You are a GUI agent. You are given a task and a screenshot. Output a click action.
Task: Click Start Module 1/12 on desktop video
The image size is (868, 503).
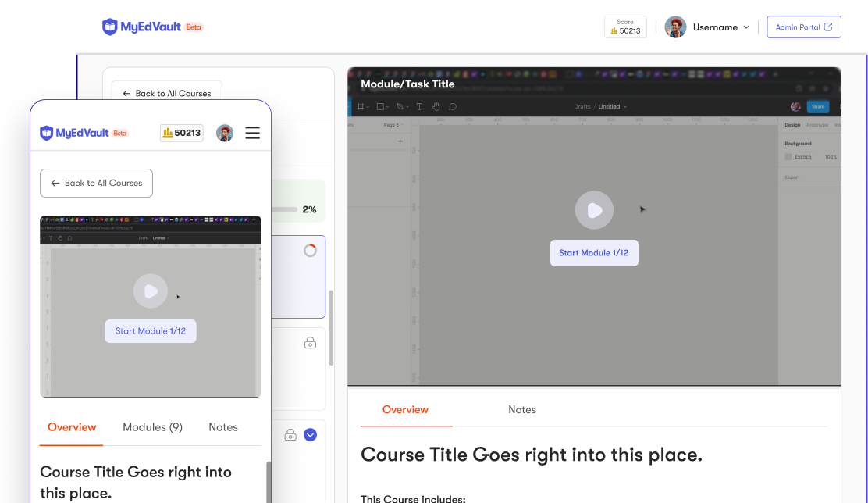(x=594, y=252)
